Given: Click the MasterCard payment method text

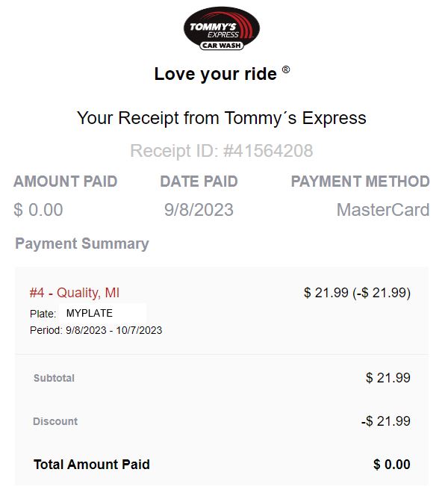Looking at the screenshot, I should (382, 210).
